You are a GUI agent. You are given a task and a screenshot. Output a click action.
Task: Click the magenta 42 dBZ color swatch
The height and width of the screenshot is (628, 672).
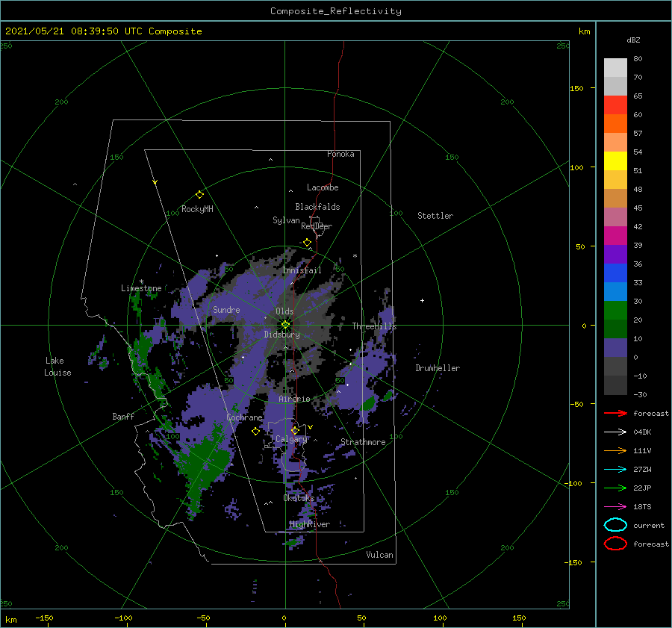[615, 236]
